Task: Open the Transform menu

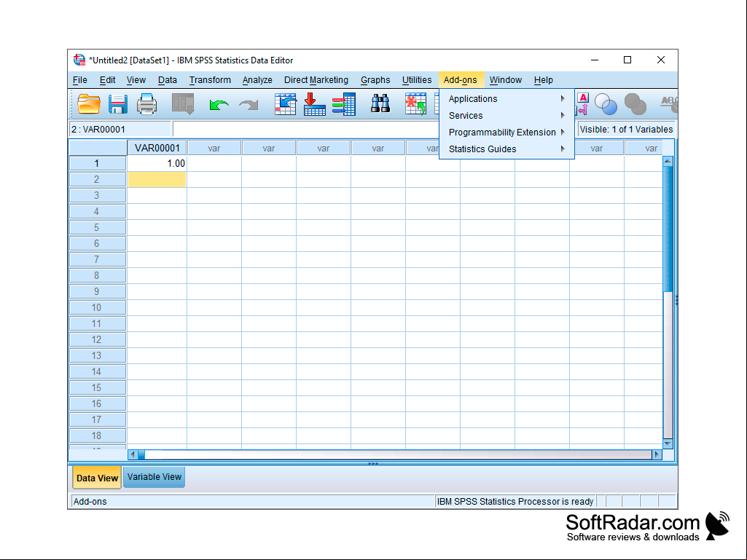Action: click(x=210, y=80)
